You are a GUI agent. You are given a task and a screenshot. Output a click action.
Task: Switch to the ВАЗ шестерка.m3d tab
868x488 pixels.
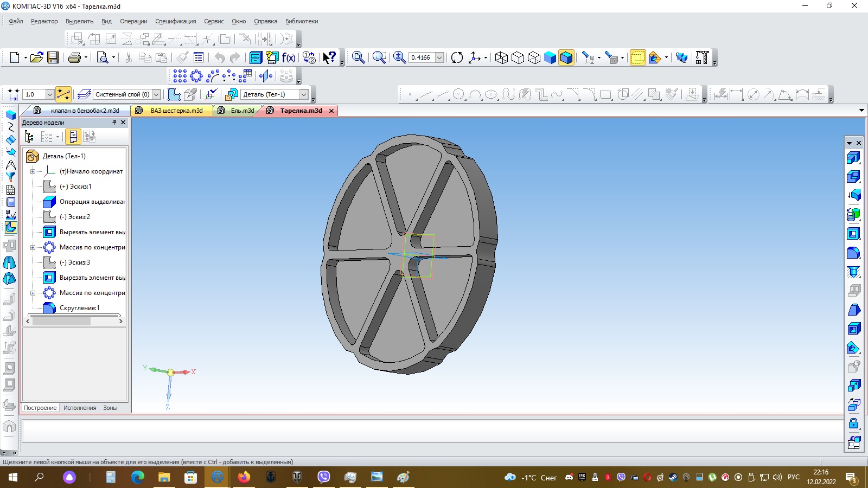[171, 111]
